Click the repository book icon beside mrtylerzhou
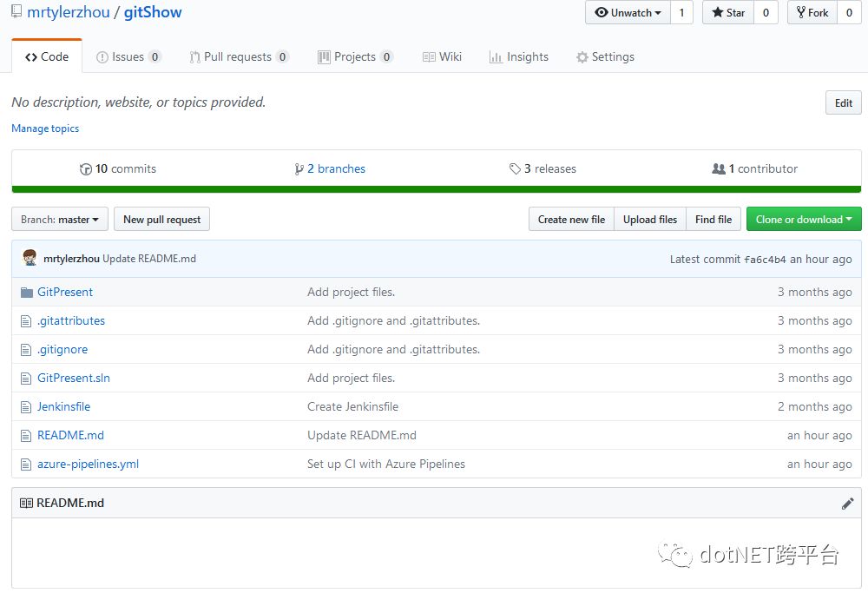Screen dimensions: 868x593 (x=16, y=11)
